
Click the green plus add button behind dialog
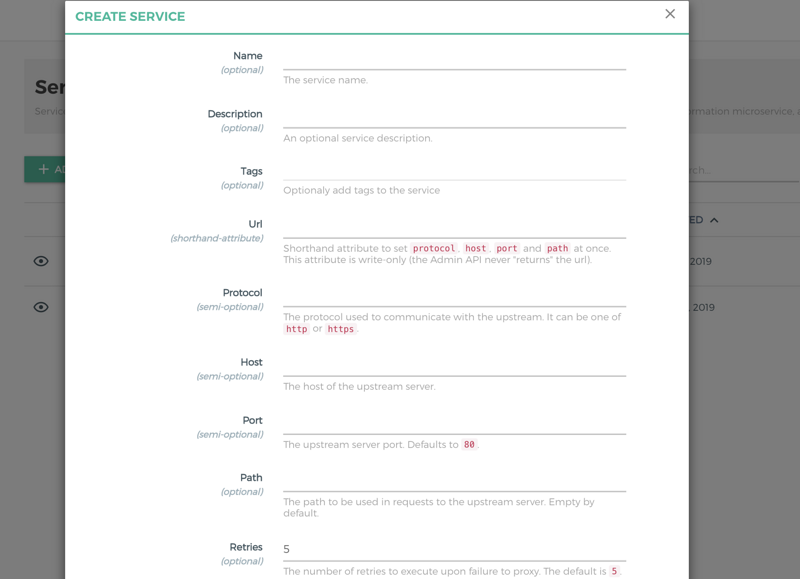point(45,169)
